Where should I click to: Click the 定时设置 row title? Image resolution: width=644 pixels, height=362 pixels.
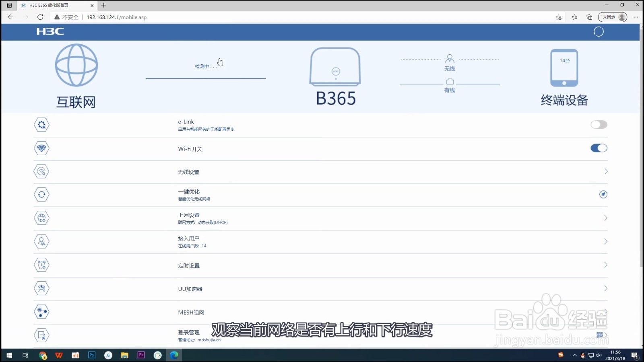tap(189, 265)
